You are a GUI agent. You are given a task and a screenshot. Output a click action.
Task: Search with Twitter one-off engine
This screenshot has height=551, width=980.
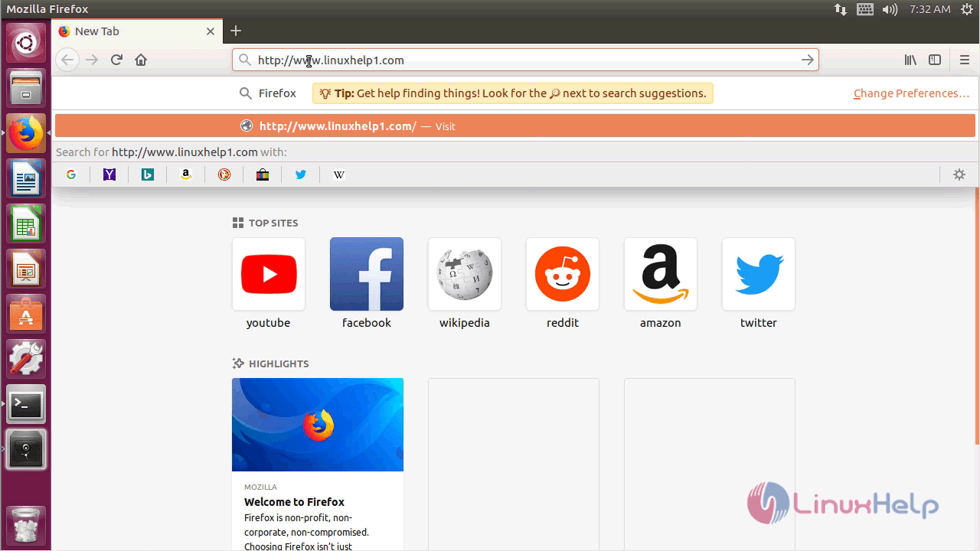(x=301, y=174)
